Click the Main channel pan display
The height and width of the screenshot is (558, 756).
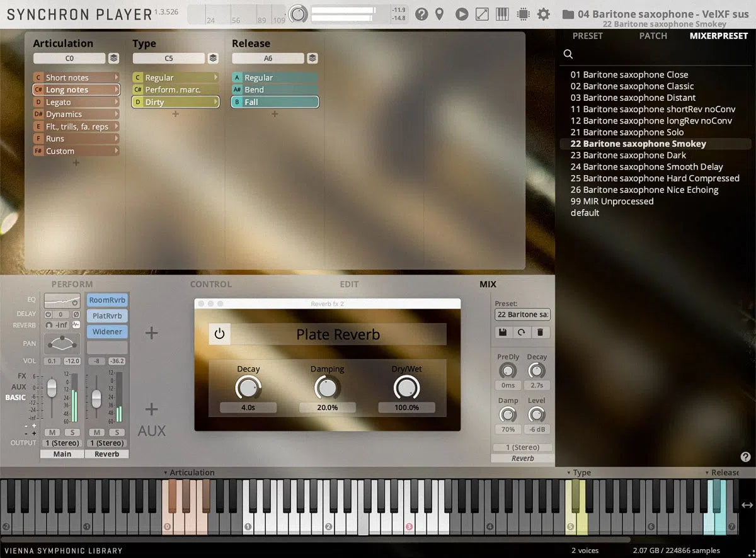point(62,343)
